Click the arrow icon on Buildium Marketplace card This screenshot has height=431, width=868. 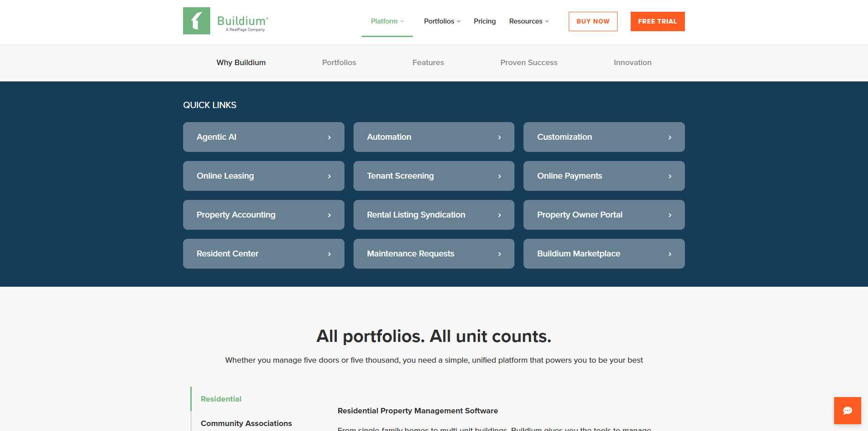click(670, 254)
